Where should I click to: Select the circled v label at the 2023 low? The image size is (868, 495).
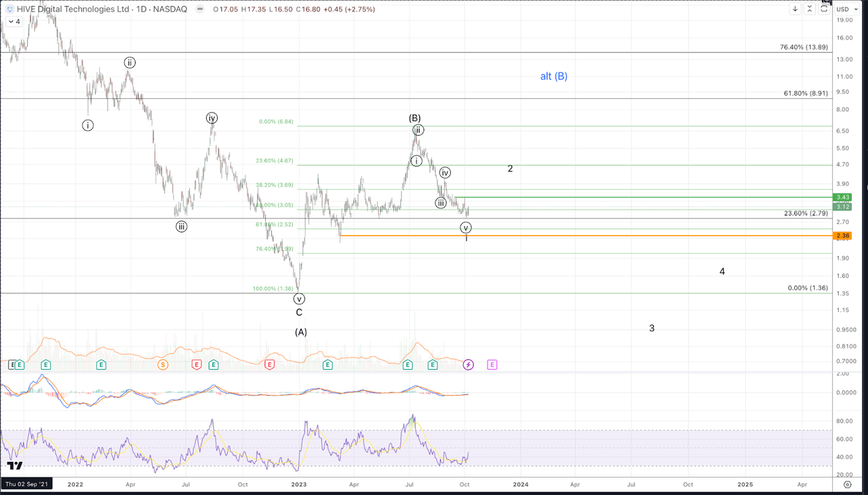pos(299,298)
